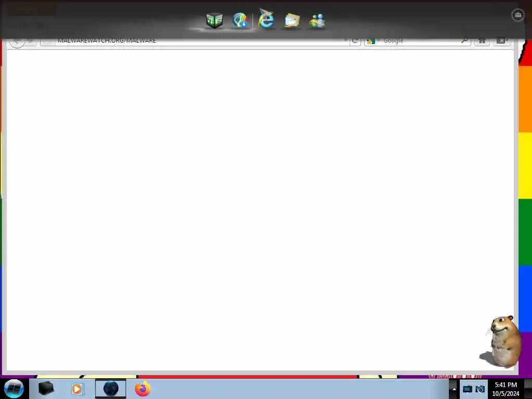
Task: Go to the browser home page icon
Action: [482, 41]
